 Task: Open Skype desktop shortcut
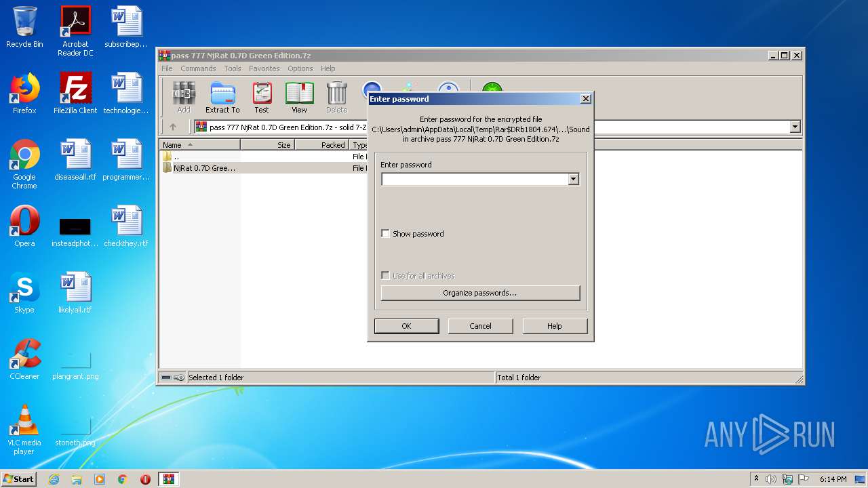tap(24, 293)
